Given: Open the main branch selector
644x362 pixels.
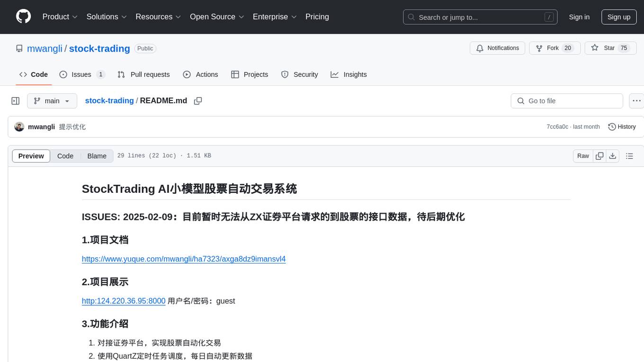Looking at the screenshot, I should pos(52,101).
